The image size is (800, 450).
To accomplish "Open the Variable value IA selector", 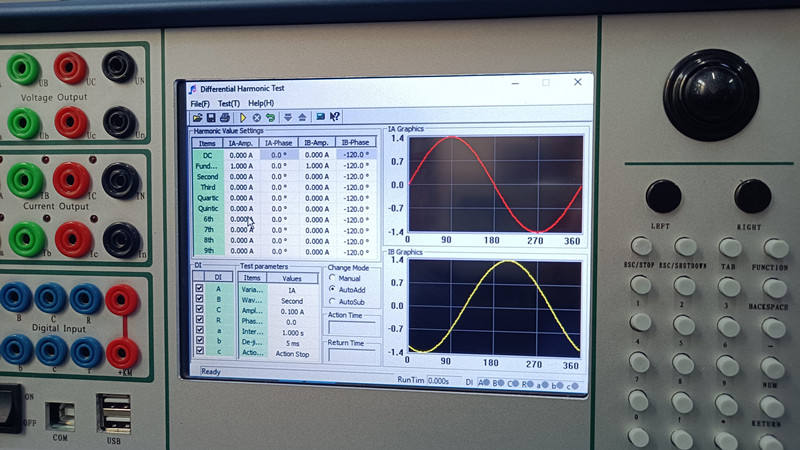I will coord(292,289).
